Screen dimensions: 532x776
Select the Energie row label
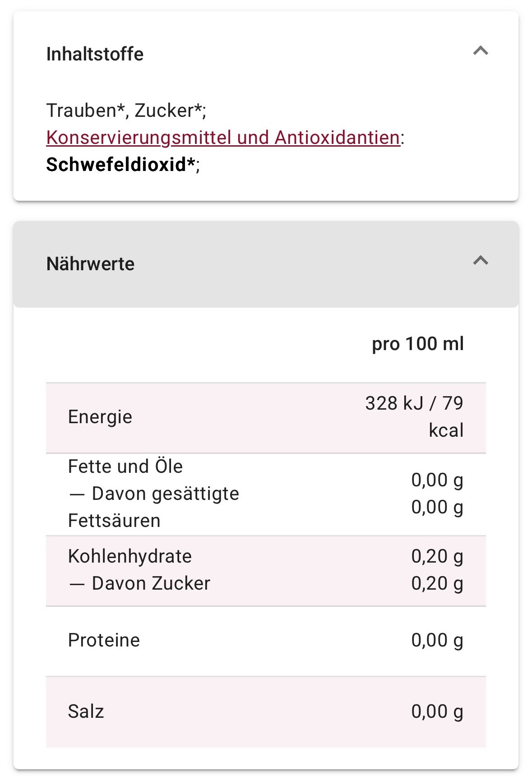100,417
